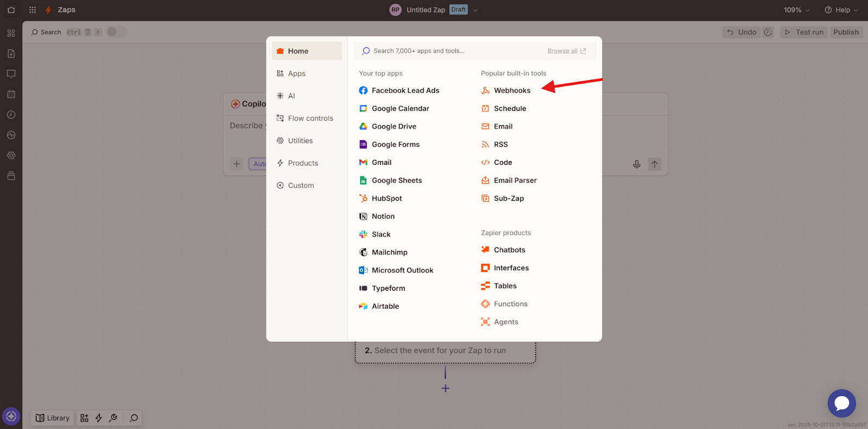Click the plus button in Copilot box

[237, 164]
